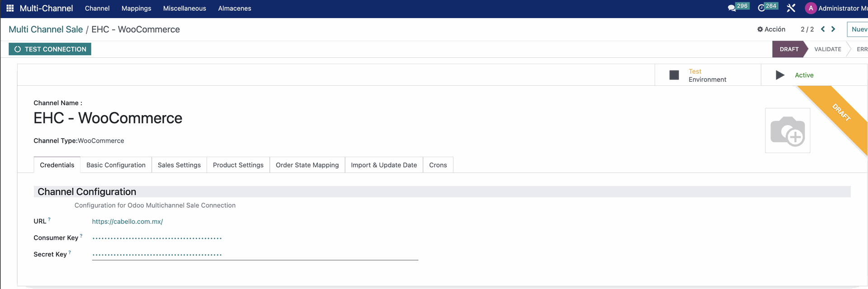Open the Channel menu
This screenshot has width=868, height=289.
tap(97, 8)
